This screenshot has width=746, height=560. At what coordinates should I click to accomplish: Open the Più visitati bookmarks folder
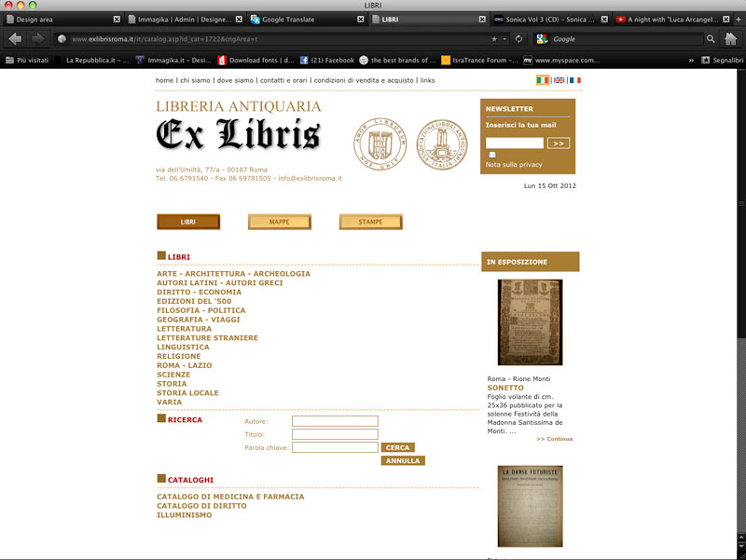27,61
